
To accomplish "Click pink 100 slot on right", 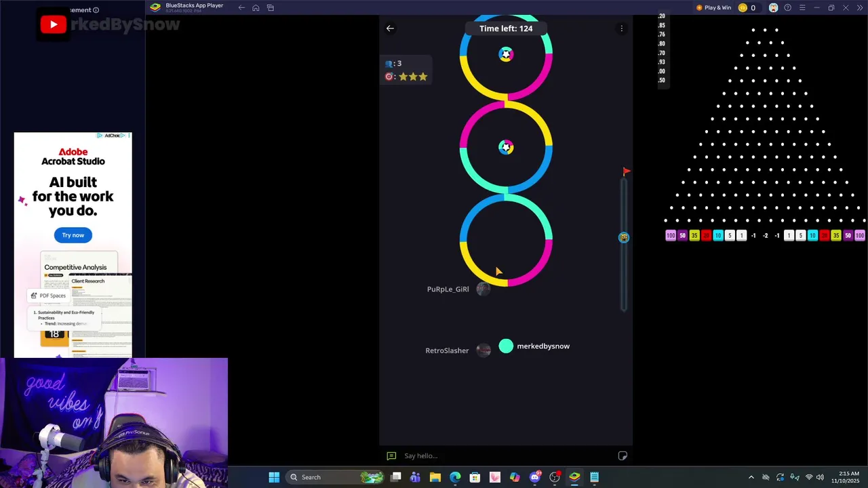I will [860, 236].
